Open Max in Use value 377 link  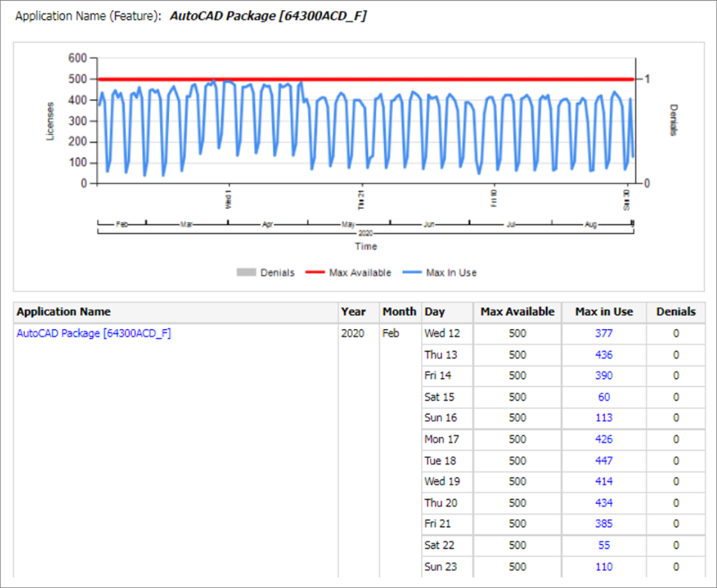[x=603, y=334]
